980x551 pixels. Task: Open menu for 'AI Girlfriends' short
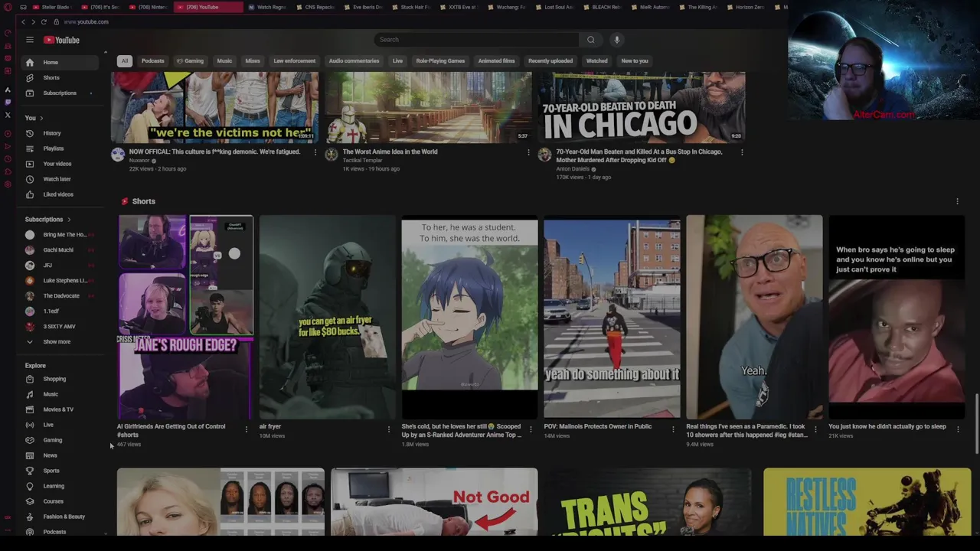(246, 429)
